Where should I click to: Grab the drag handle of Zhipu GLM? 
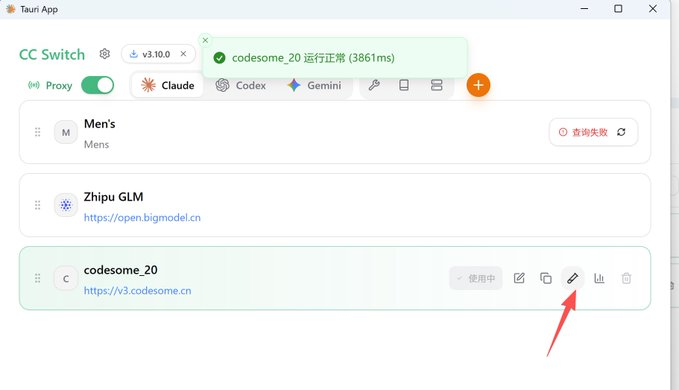coord(38,205)
